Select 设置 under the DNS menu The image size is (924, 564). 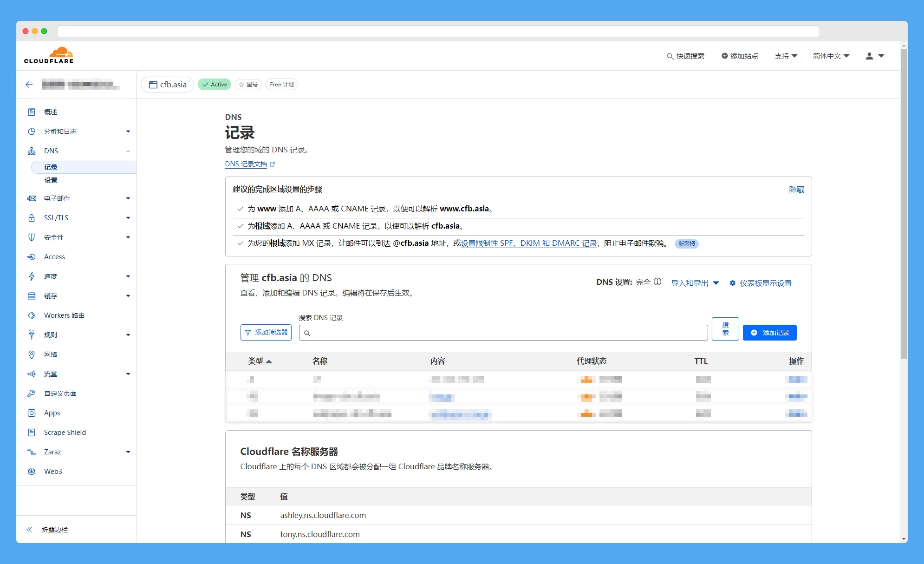point(51,180)
